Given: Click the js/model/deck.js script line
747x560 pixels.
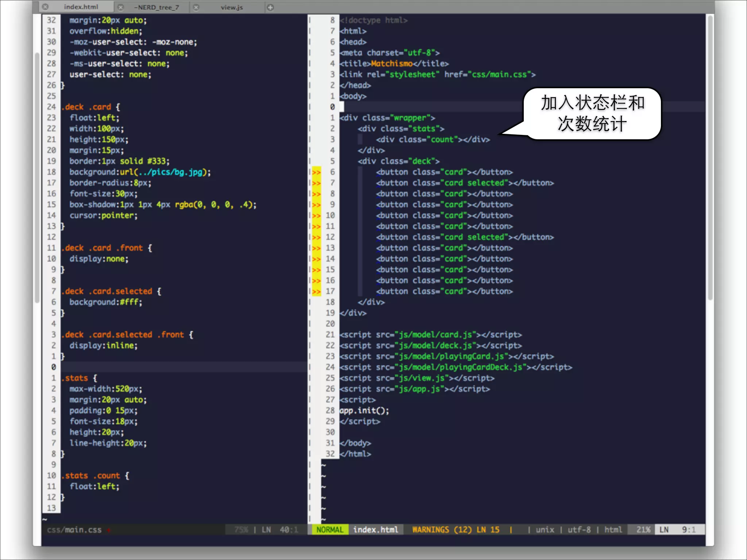Looking at the screenshot, I should coord(431,346).
